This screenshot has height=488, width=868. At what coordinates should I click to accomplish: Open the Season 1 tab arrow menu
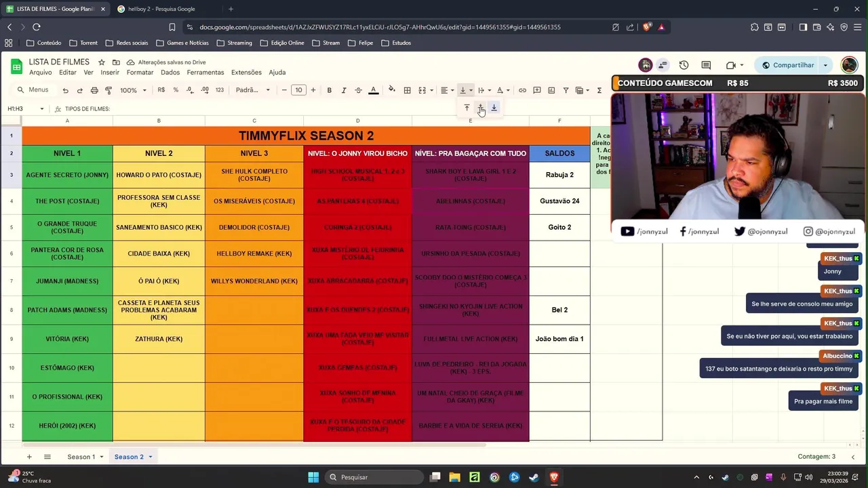click(102, 457)
